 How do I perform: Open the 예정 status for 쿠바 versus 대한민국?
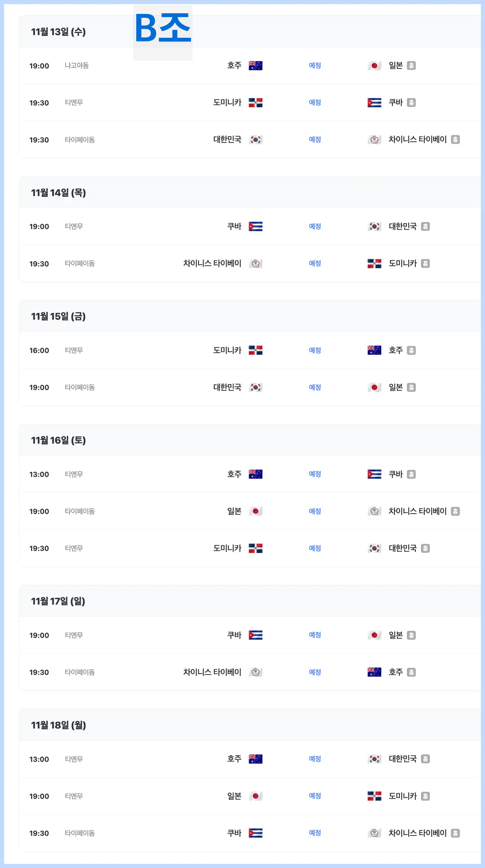click(x=315, y=226)
